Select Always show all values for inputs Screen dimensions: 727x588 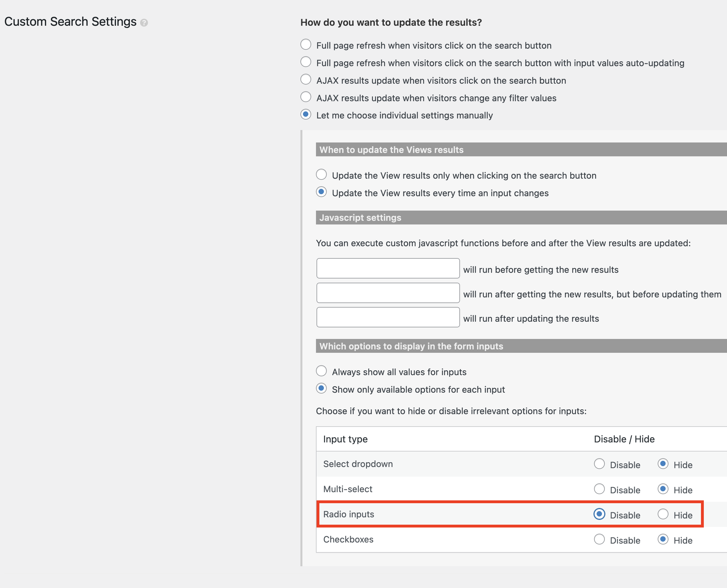tap(321, 371)
